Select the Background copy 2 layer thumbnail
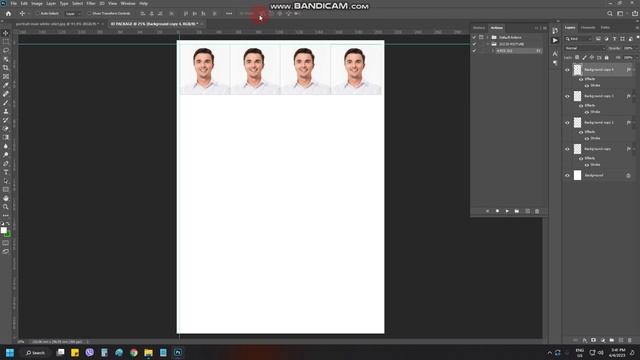 [577, 122]
